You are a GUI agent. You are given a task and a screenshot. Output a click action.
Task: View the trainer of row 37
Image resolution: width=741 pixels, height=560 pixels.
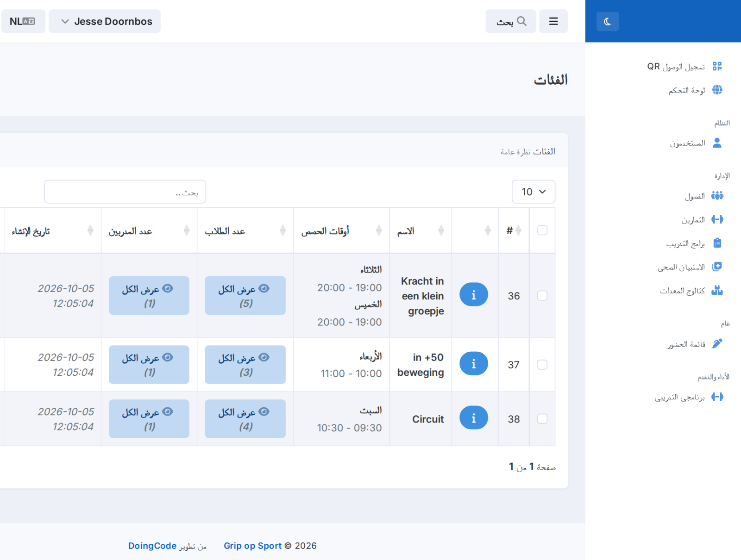(149, 364)
